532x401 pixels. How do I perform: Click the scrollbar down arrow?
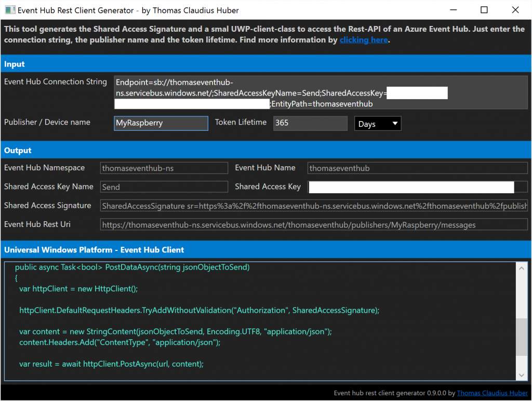tap(522, 375)
